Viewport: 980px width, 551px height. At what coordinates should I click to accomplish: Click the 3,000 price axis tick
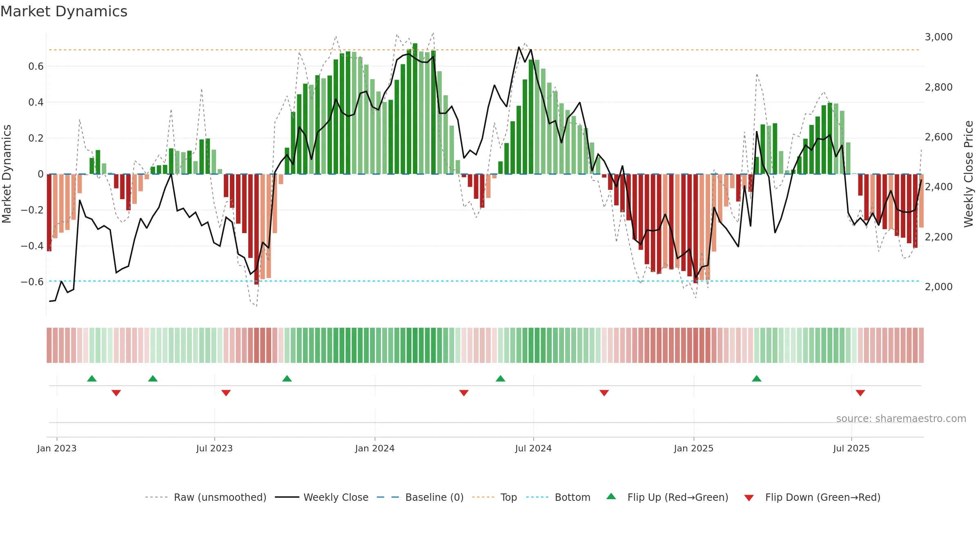pos(939,37)
